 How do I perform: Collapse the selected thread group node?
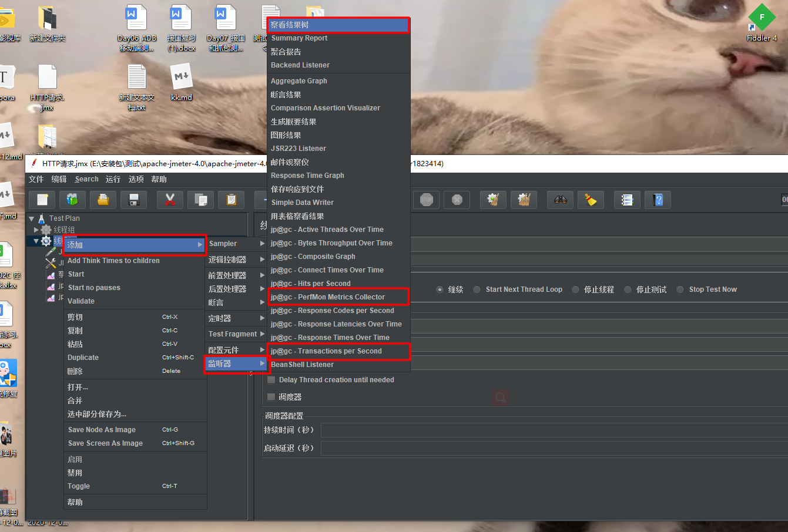[36, 241]
